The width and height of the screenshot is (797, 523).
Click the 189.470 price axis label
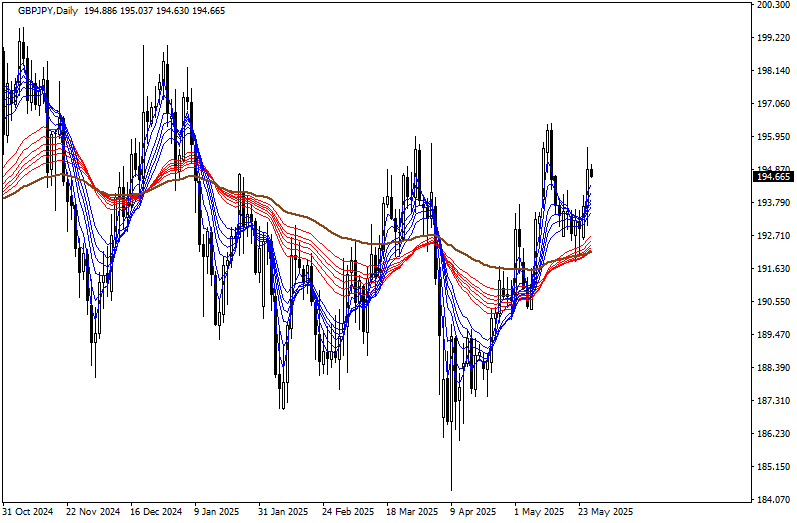click(774, 335)
